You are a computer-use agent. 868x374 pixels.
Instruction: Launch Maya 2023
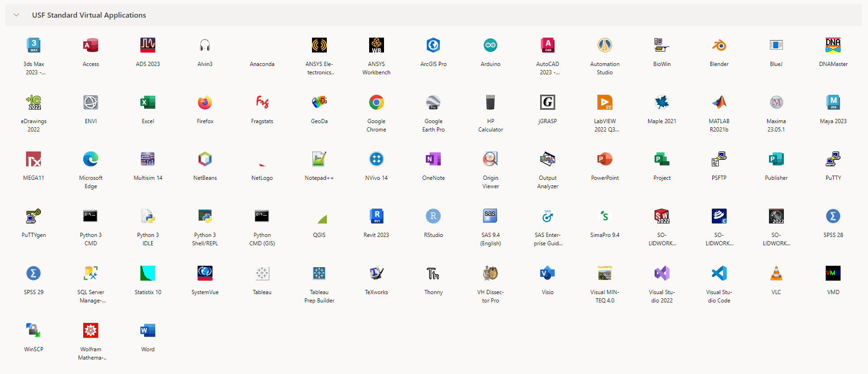coord(833,102)
